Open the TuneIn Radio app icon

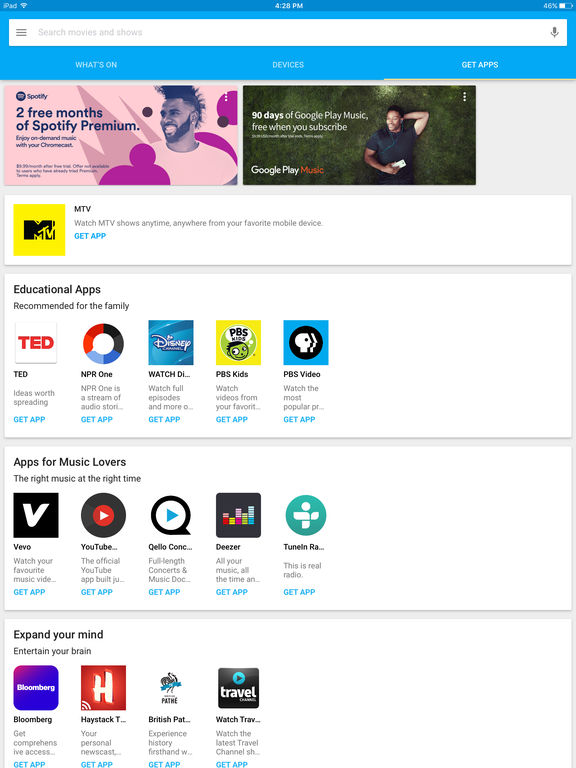(x=306, y=515)
